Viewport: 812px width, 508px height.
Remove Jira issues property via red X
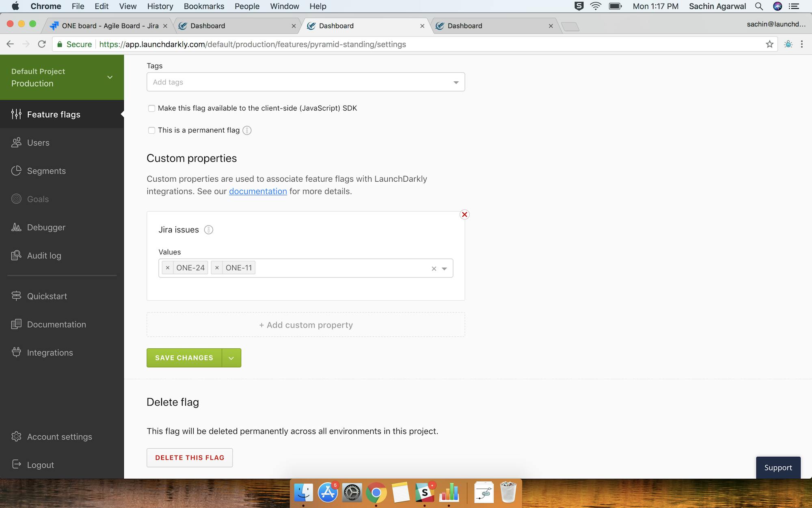[464, 215]
